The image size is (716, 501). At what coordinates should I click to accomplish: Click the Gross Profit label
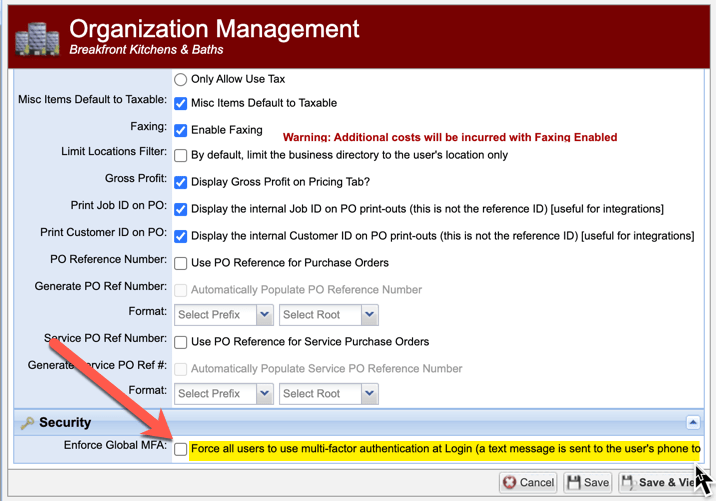136,178
